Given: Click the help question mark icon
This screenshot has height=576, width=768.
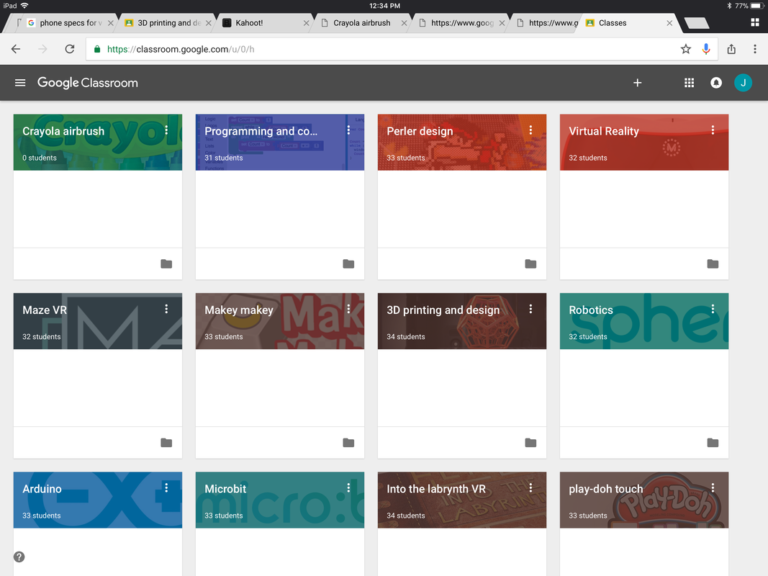Looking at the screenshot, I should [x=19, y=557].
